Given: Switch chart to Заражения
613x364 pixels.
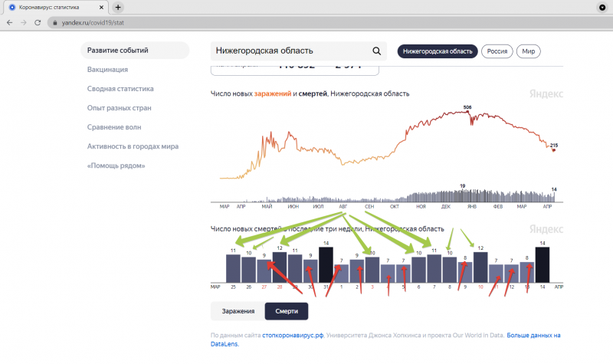Looking at the screenshot, I should (x=238, y=310).
